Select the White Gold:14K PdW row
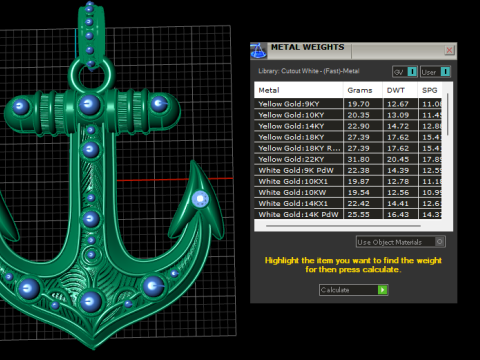Screen dimensions: 480x360 pyautogui.click(x=348, y=214)
